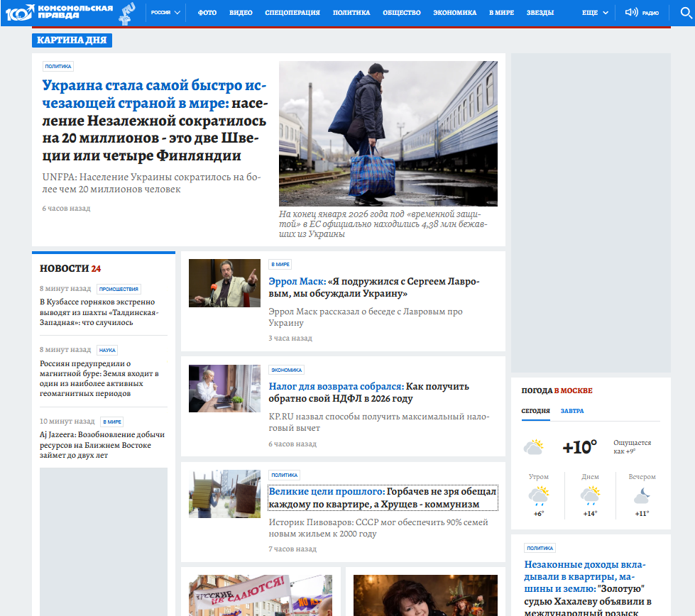695x616 pixels.
Task: Click the Komsomolskaya Pravda logo
Action: click(60, 12)
